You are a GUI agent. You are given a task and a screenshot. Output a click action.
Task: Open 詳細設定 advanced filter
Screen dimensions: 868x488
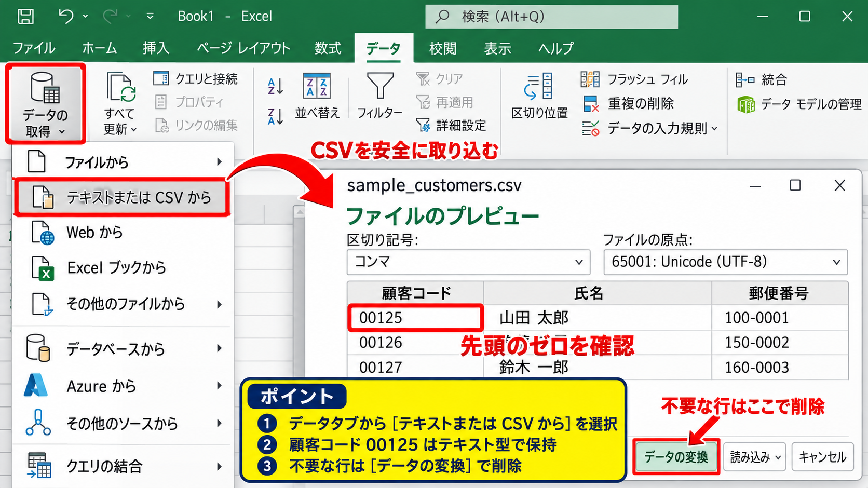(x=451, y=125)
